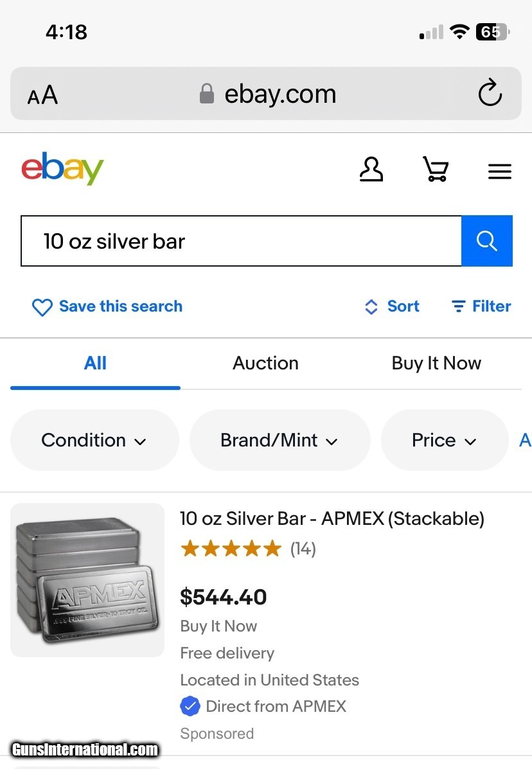Tap the reload page icon
The width and height of the screenshot is (532, 769).
coord(490,94)
